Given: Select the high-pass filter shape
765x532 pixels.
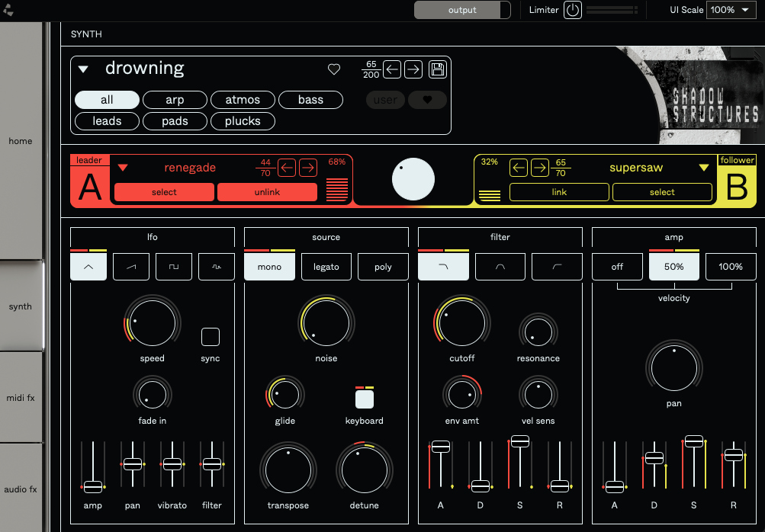Looking at the screenshot, I should click(x=557, y=266).
